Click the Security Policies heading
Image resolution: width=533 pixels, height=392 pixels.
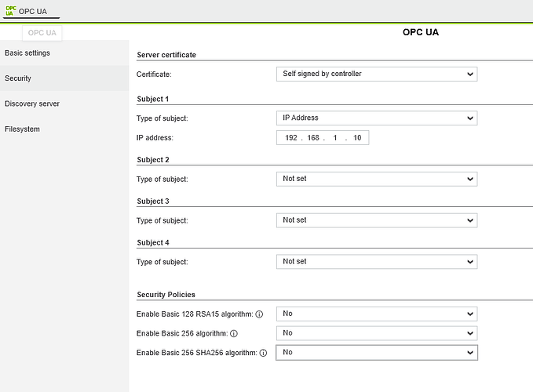pyautogui.click(x=166, y=295)
